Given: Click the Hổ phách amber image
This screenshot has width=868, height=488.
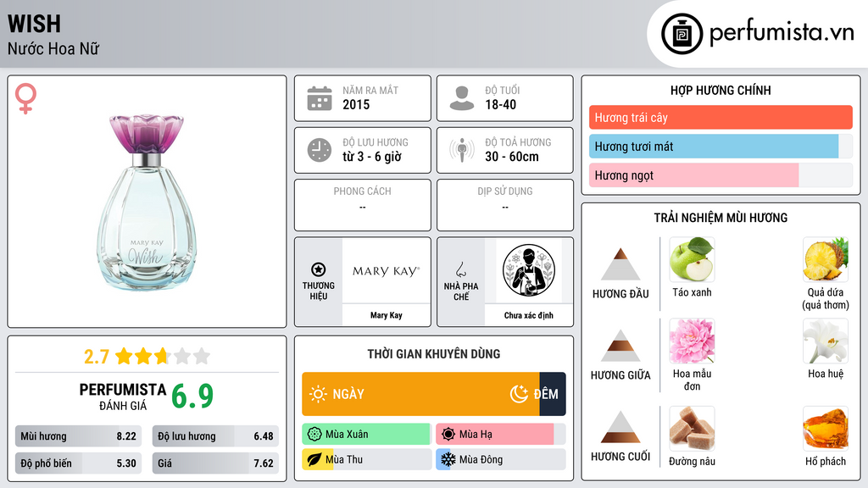Looking at the screenshot, I should (826, 429).
